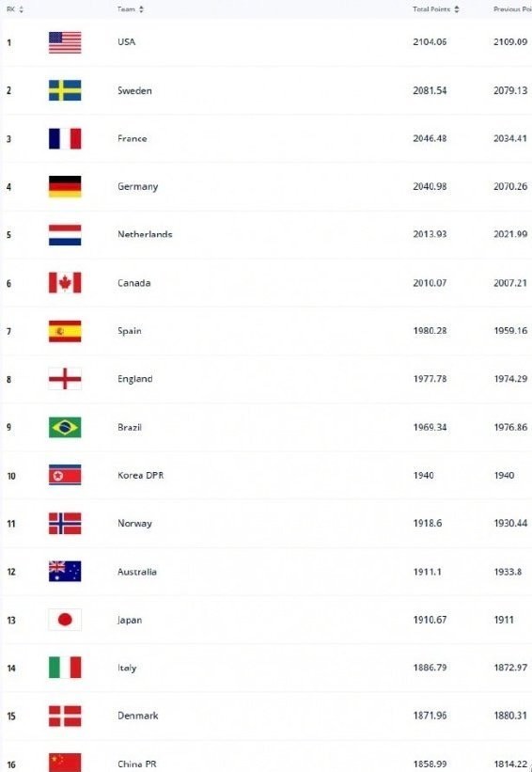Viewport: 532px width, 772px height.
Task: Click the Brazil flag icon
Action: (x=65, y=427)
